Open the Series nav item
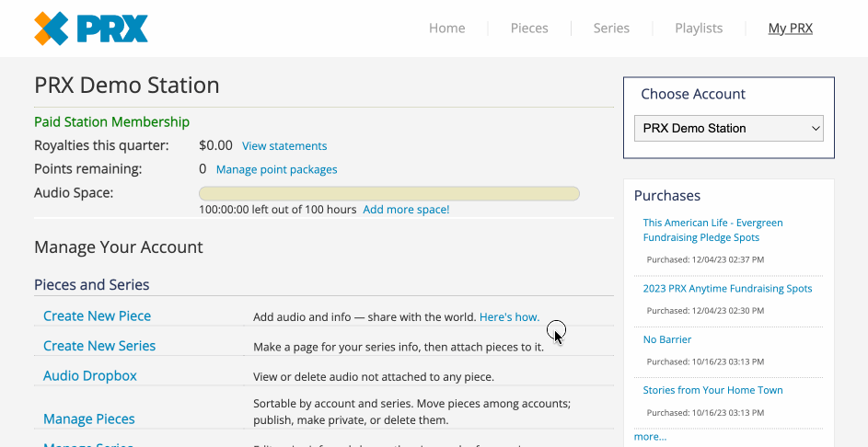Viewport: 868px width, 447px height. (611, 29)
